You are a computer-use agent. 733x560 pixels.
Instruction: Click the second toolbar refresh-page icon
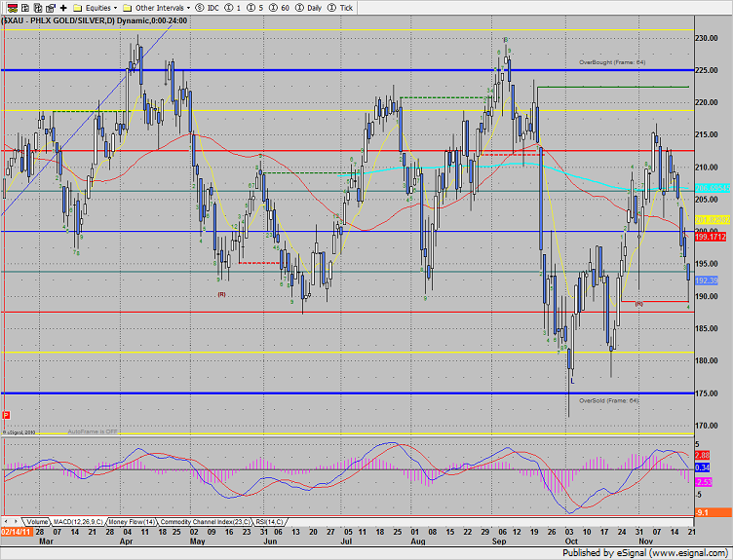click(25, 8)
